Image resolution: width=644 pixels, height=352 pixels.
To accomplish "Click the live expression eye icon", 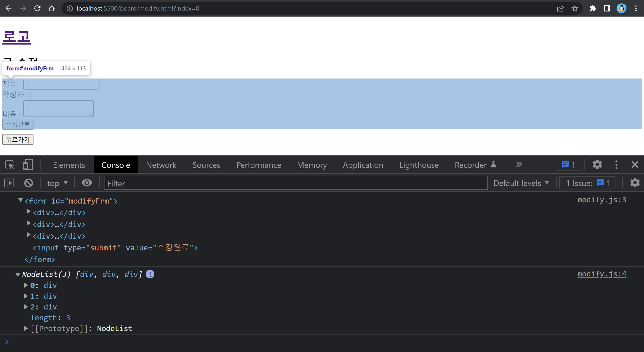I will point(87,183).
